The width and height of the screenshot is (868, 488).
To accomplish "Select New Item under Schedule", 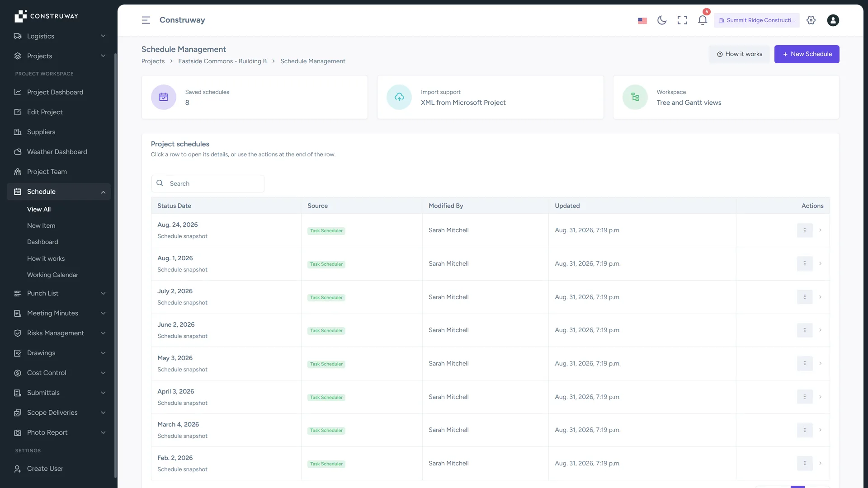I will pyautogui.click(x=41, y=225).
